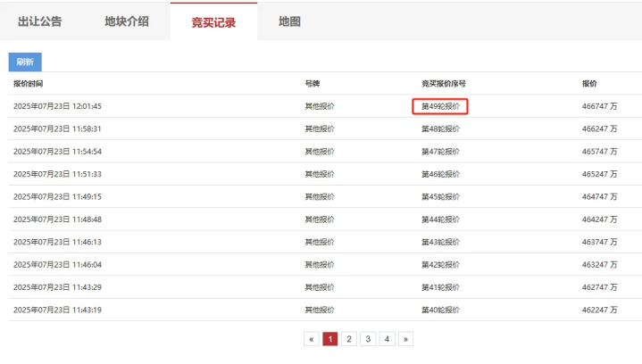This screenshot has width=642, height=364.
Task: Select timestamp 2025年07月23日 11:43:19
Action: pos(57,310)
